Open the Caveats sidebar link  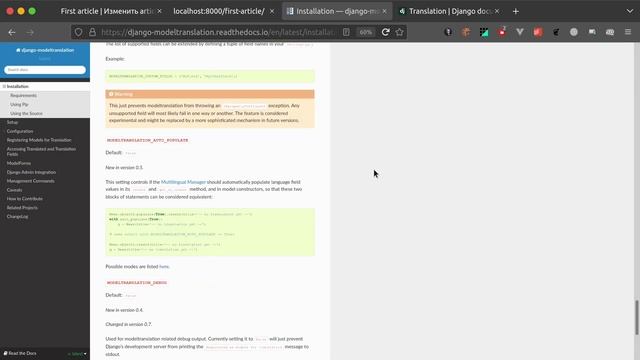[x=14, y=190]
